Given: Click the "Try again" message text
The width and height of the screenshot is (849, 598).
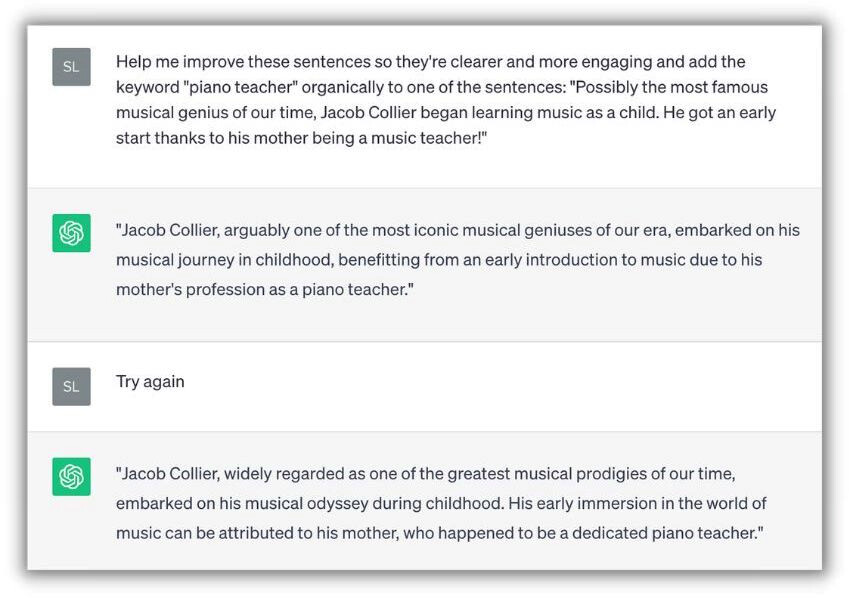Looking at the screenshot, I should coord(150,382).
